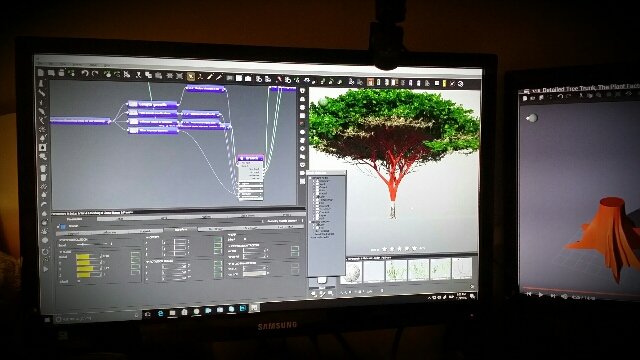
Task: Toggle the checkbox below the yellow sliders
Action: [78, 282]
